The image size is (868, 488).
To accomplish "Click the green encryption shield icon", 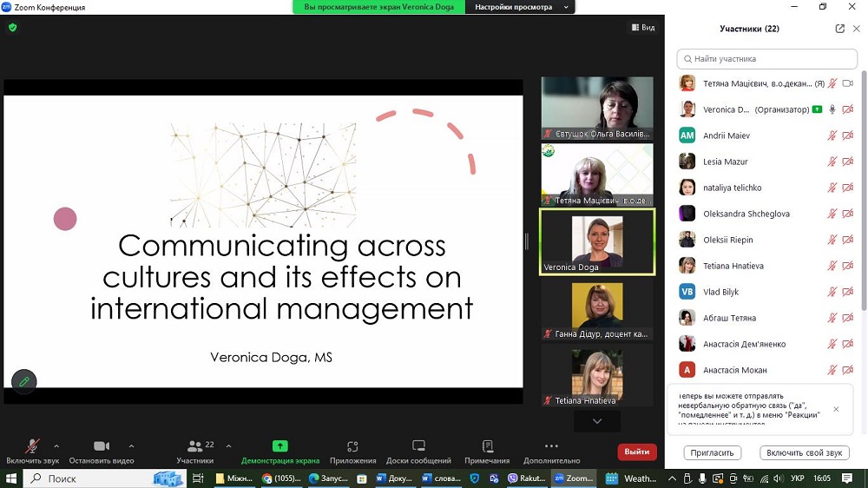I will (12, 28).
